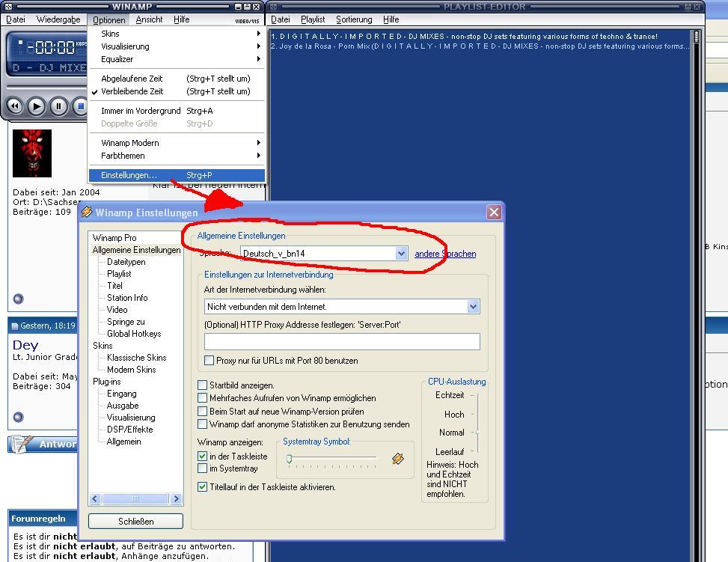
Task: Click tree scrollbar right arrow
Action: click(x=176, y=499)
